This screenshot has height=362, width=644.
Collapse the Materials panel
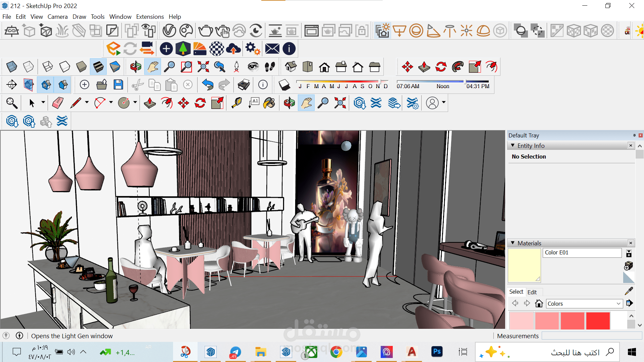[513, 243]
